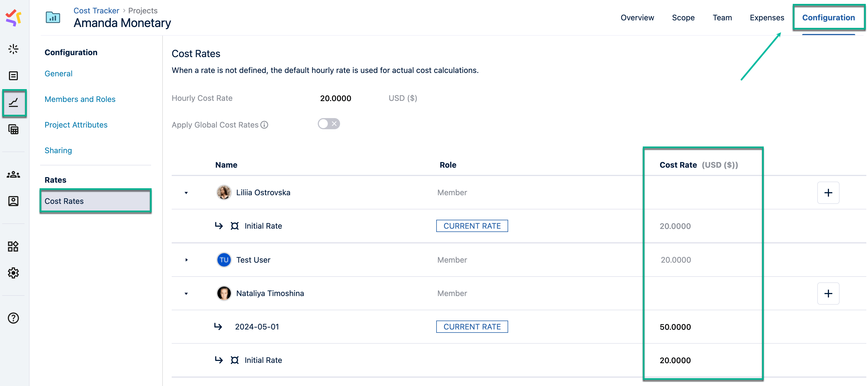Open the calculator accounts icon in sidebar
868x386 pixels.
point(13,129)
